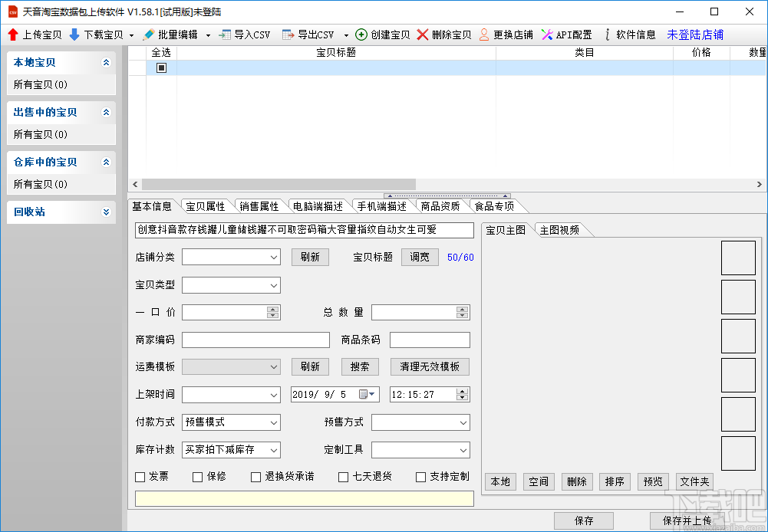Enable the 七天退货 checkbox
The height and width of the screenshot is (532, 768).
tap(344, 477)
